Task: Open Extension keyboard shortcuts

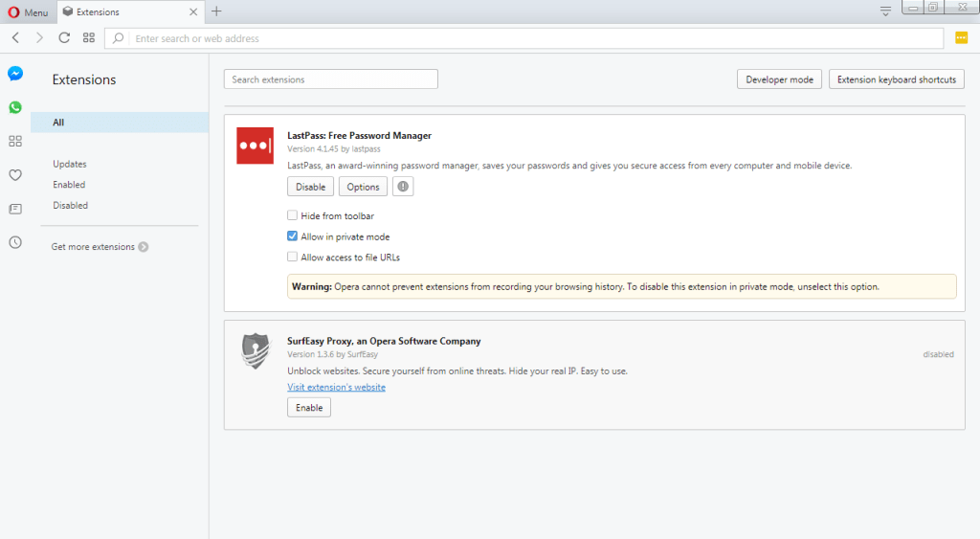Action: [x=896, y=79]
